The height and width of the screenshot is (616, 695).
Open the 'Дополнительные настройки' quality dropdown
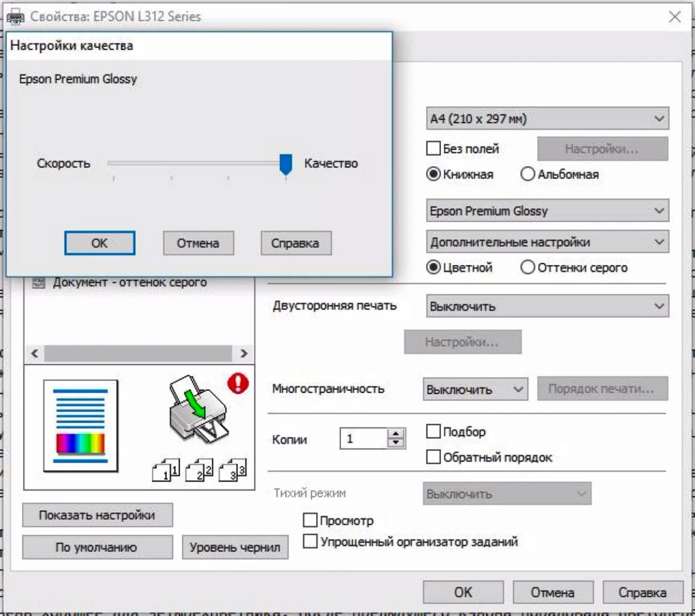coord(547,242)
